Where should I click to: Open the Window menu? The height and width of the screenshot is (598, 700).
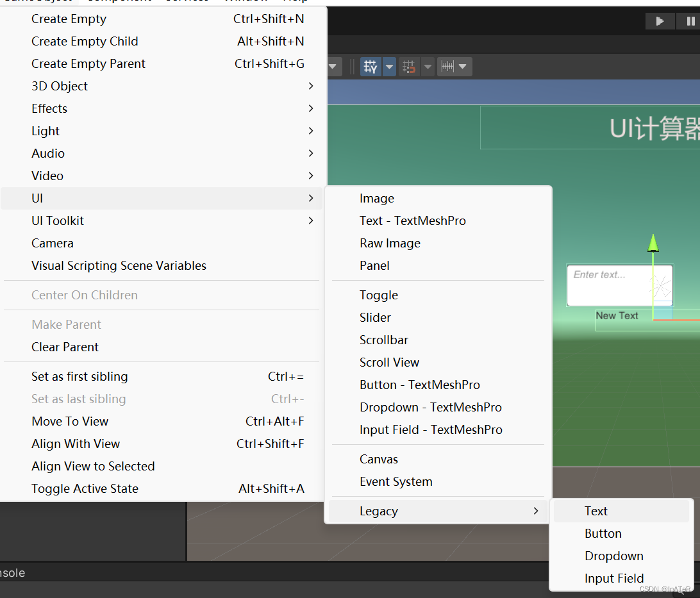coord(246,1)
